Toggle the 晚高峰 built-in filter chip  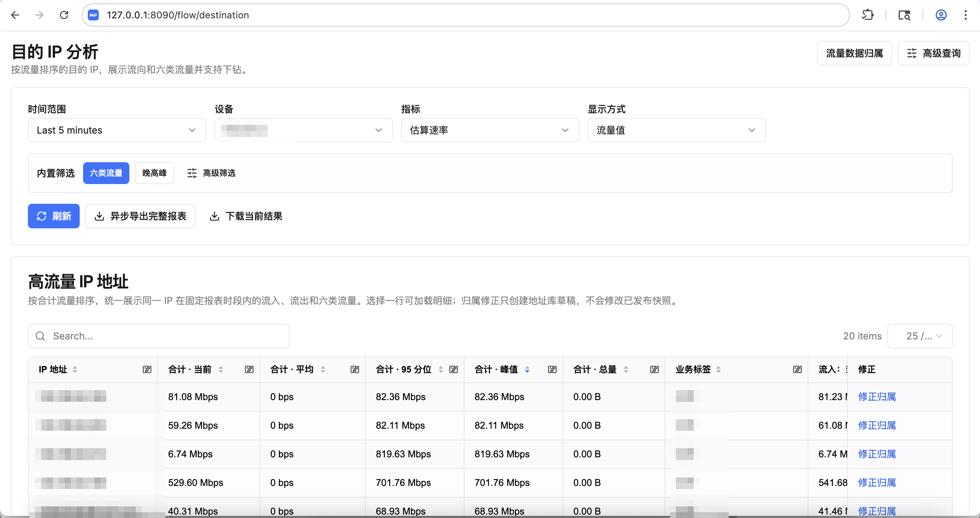tap(155, 173)
